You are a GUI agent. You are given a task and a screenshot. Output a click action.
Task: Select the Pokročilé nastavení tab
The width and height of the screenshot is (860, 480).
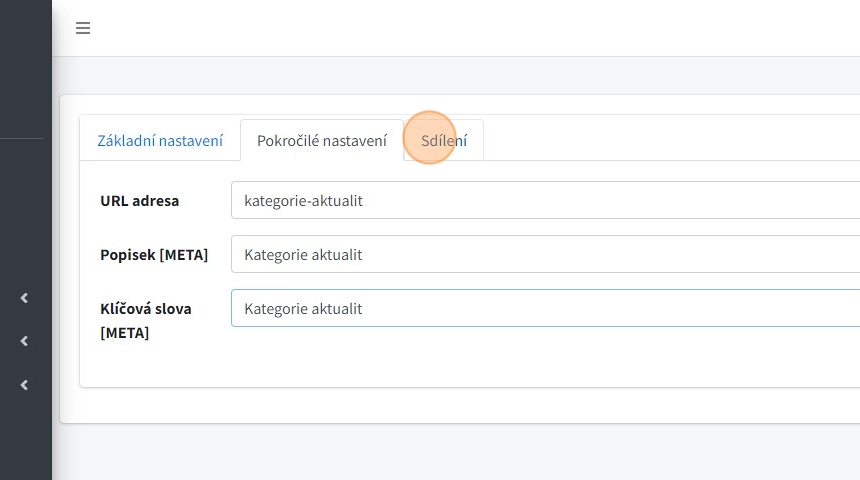click(x=322, y=141)
